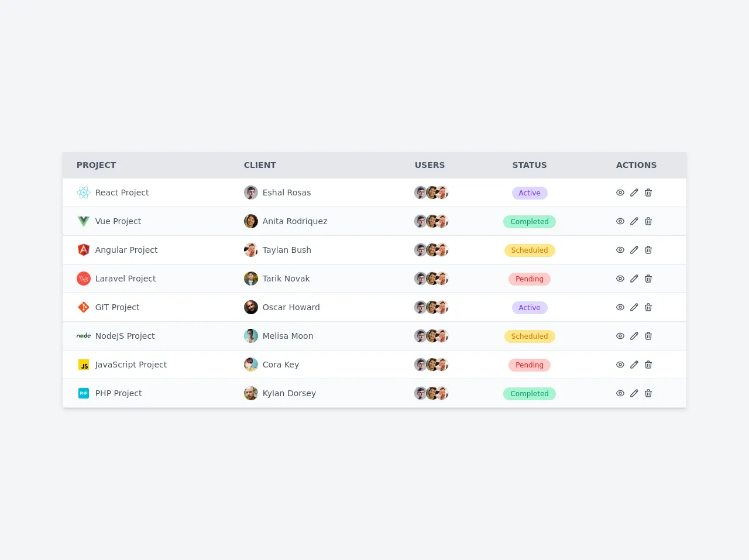Viewport: 749px width, 560px height.
Task: Open edit for JavaScript Project
Action: tap(634, 365)
